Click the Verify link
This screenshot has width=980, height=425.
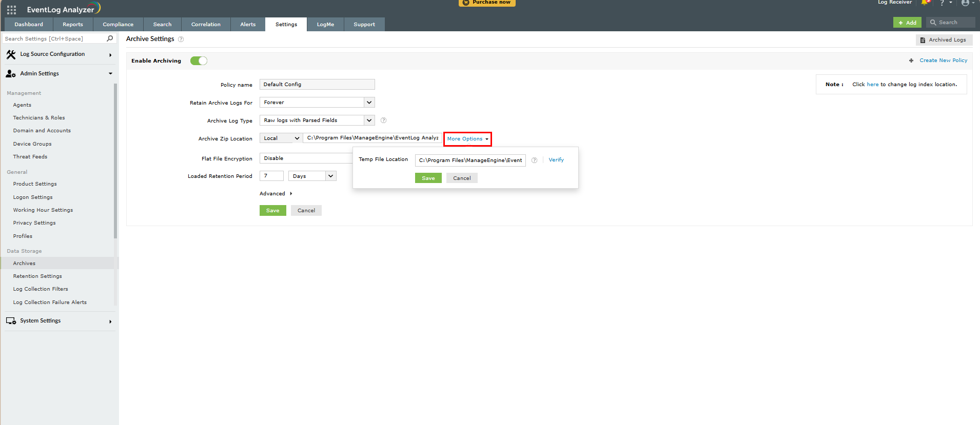pos(556,160)
